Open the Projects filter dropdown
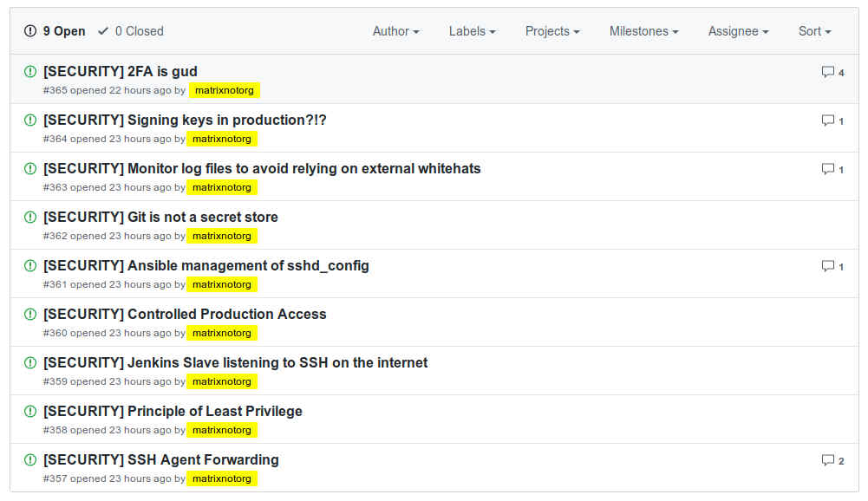Viewport: 868px width, 501px height. [552, 31]
